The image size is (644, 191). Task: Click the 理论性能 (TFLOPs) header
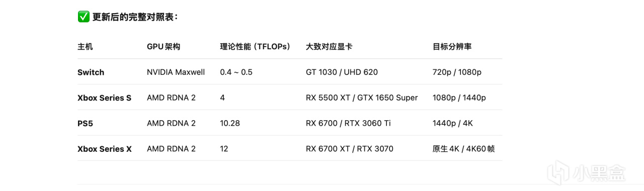coord(256,47)
